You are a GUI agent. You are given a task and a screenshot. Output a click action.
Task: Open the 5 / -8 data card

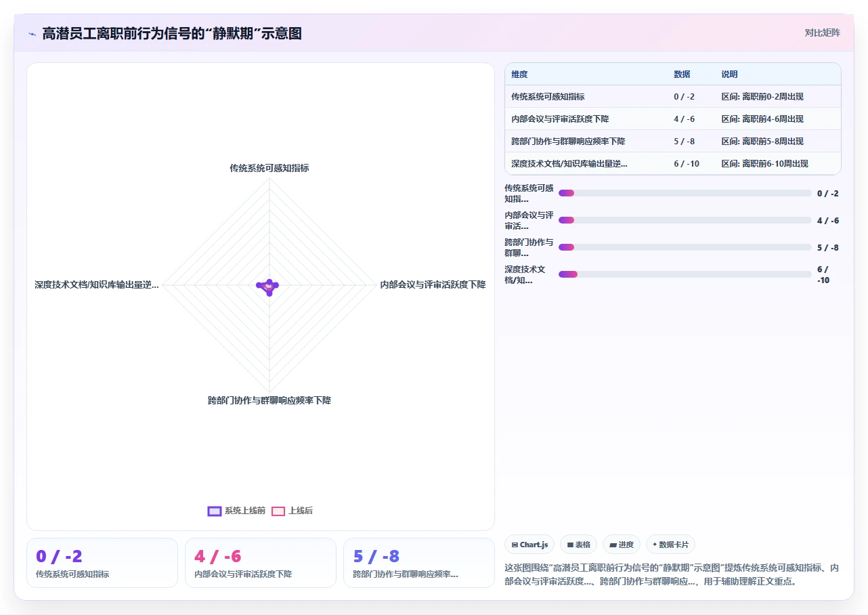(419, 563)
